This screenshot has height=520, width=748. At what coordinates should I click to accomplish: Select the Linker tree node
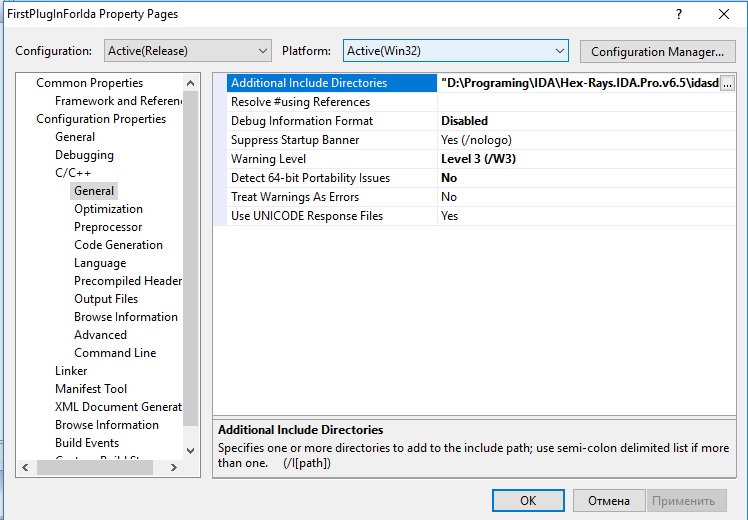click(71, 371)
